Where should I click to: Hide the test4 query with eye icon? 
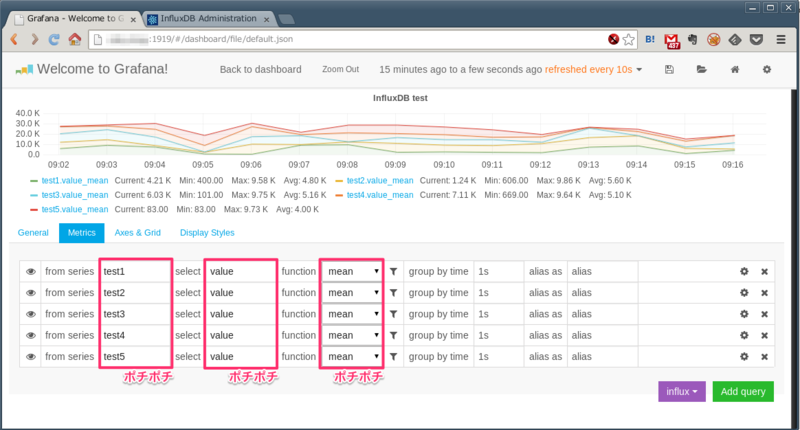(x=31, y=336)
